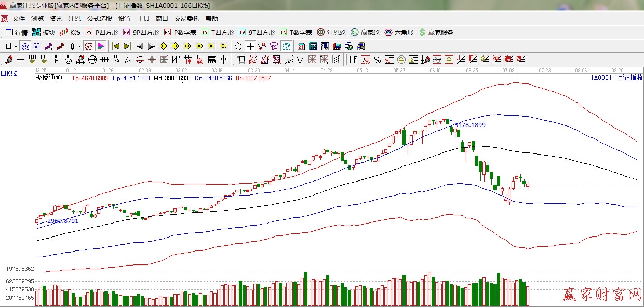The image size is (644, 307).
Task: Click the floppy disk save icon
Action: click(337, 46)
